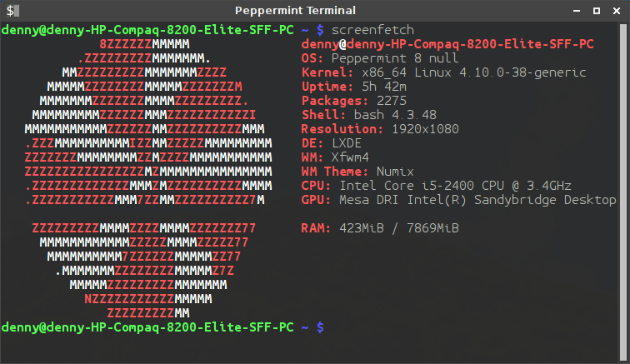The image size is (630, 364).
Task: Click the vertical scrollbar on the right edge
Action: (x=623, y=192)
